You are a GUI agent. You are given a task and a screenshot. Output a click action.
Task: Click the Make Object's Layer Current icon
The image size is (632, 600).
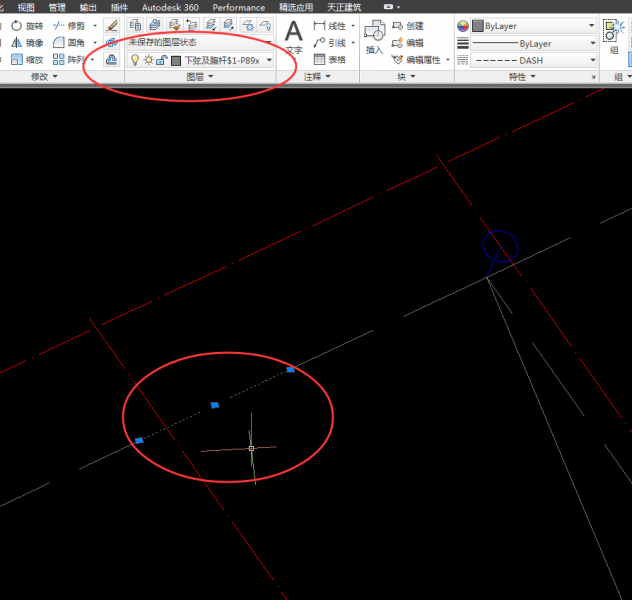pos(154,25)
